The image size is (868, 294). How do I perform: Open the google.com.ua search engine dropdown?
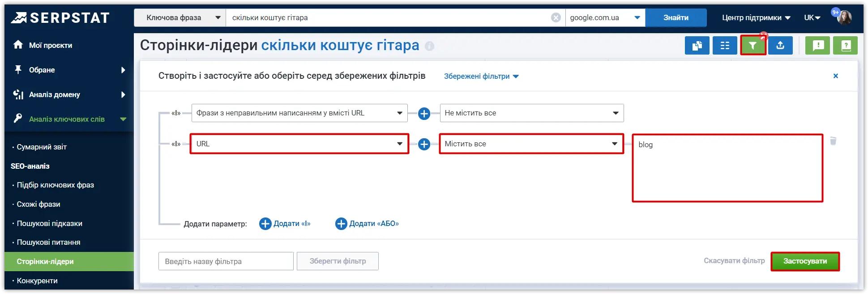point(605,17)
